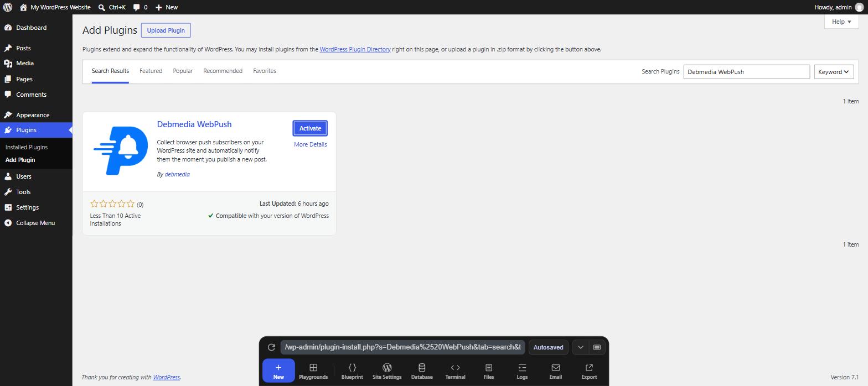Click the compatibility checkmark icon

point(210,216)
